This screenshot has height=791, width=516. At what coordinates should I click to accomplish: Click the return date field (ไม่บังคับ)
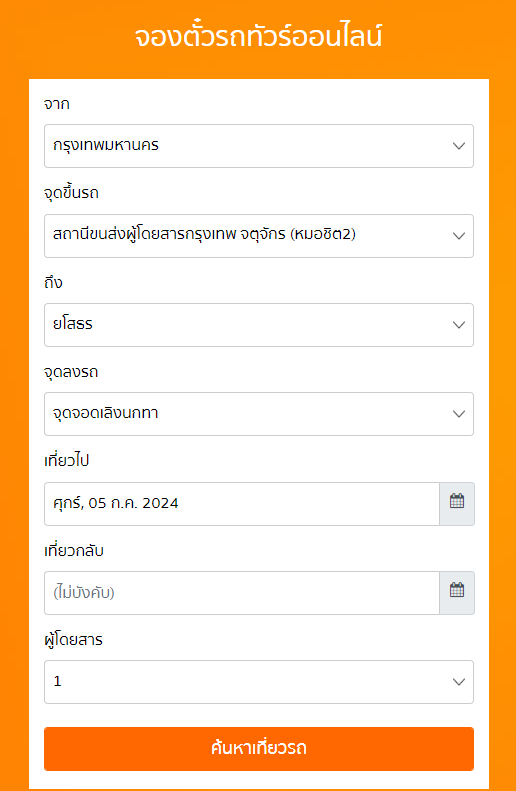pyautogui.click(x=242, y=593)
